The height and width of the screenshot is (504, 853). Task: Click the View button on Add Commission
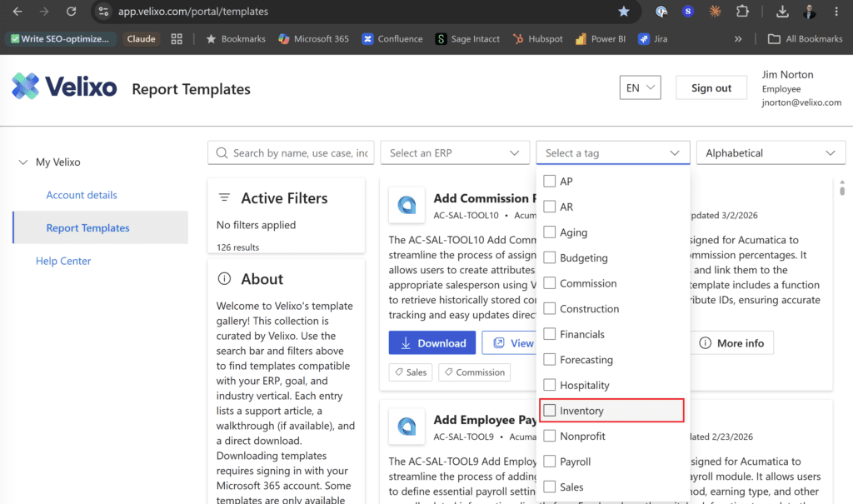click(x=509, y=343)
